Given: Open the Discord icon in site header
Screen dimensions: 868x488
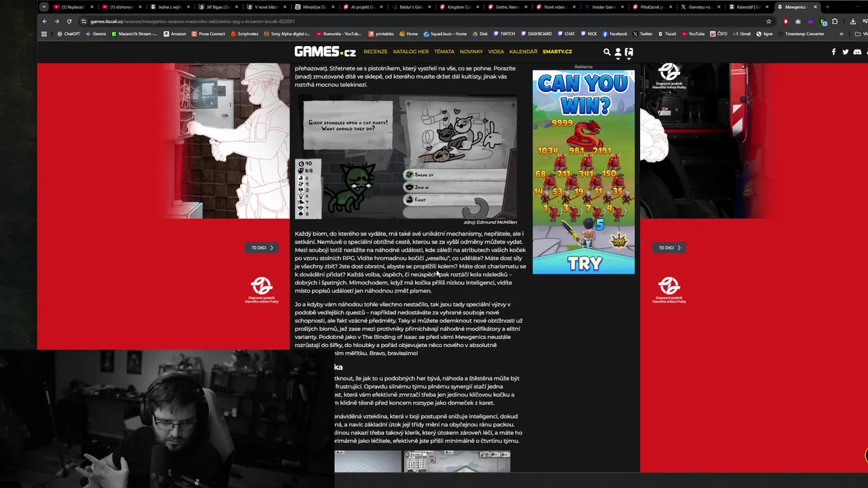Looking at the screenshot, I should pyautogui.click(x=857, y=52).
